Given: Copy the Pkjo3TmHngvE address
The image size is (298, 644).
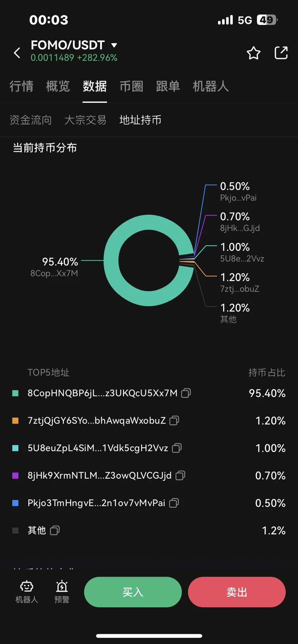Looking at the screenshot, I should 174,503.
